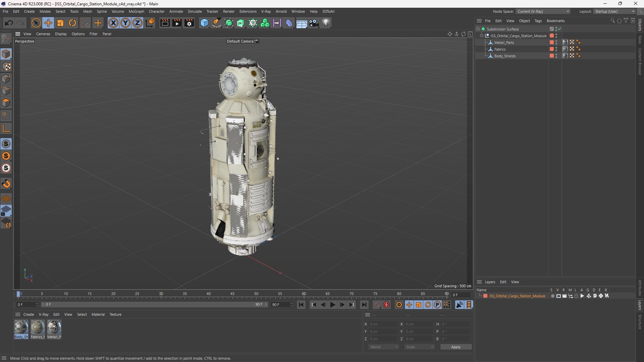This screenshot has height=362, width=644.
Task: Enable the Axis L-shaped tool
Action: (6, 128)
